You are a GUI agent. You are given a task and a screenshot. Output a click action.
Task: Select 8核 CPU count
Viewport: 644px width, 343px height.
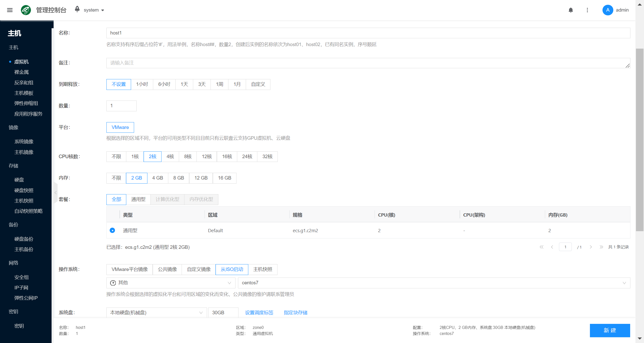pyautogui.click(x=188, y=157)
